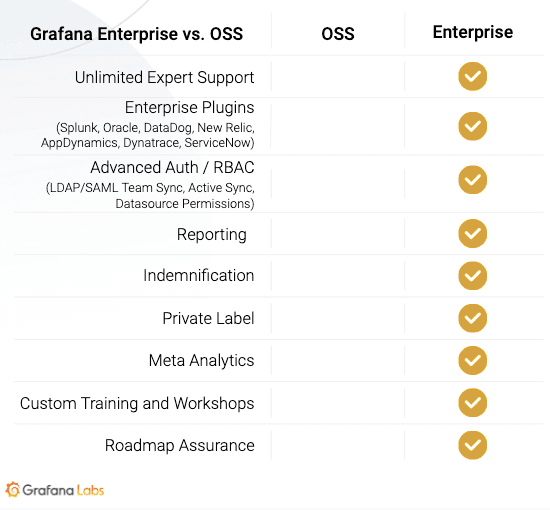Click the Indemnification feature label

pos(199,275)
